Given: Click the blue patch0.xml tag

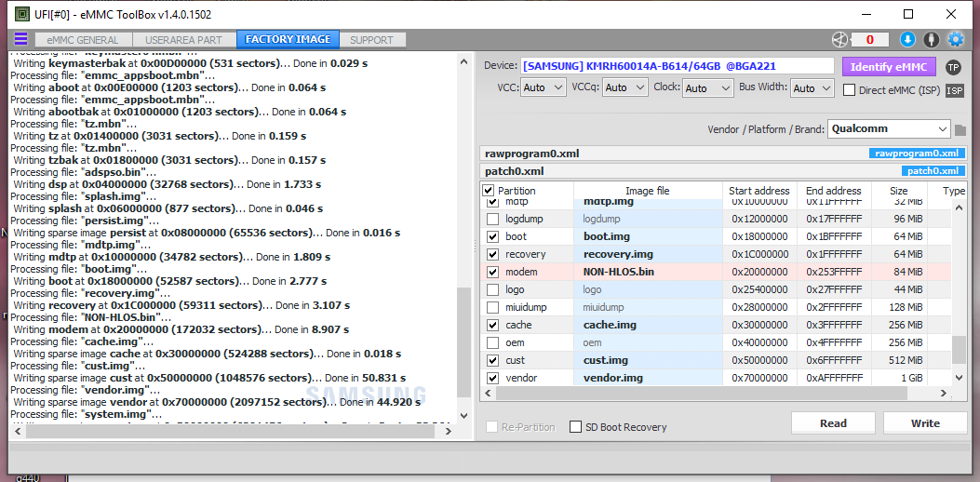Looking at the screenshot, I should point(932,171).
